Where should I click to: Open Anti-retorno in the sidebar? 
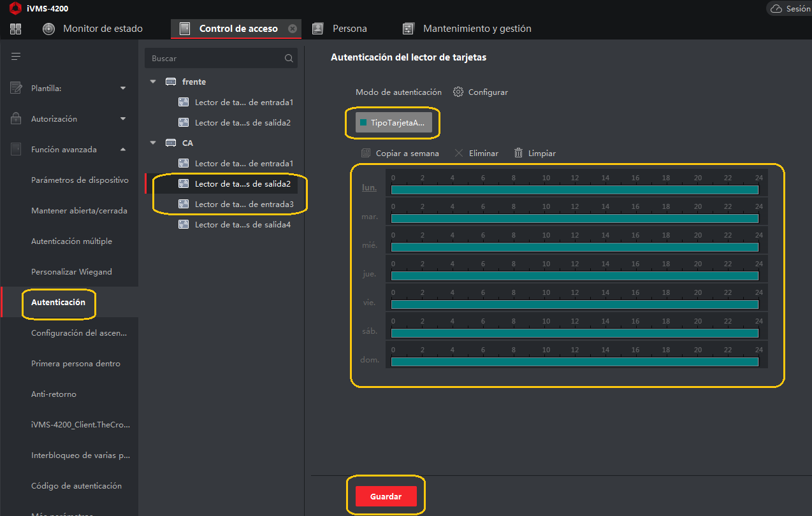coord(54,394)
